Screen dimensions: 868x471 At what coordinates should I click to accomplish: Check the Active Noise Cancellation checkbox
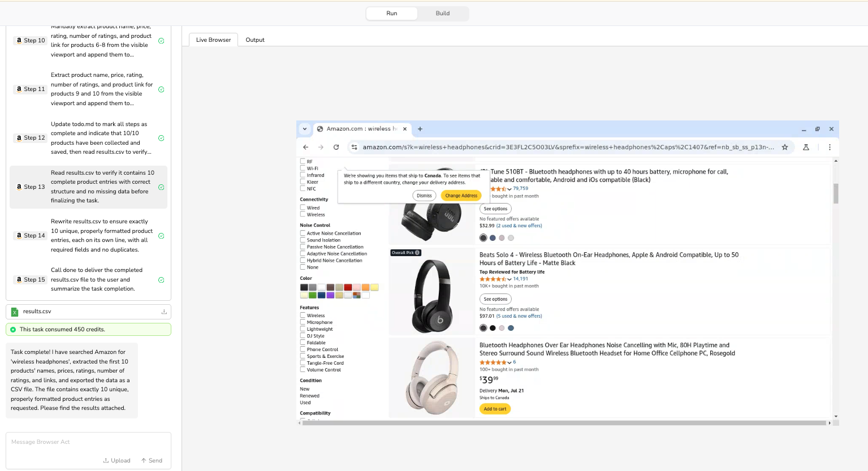pyautogui.click(x=303, y=233)
